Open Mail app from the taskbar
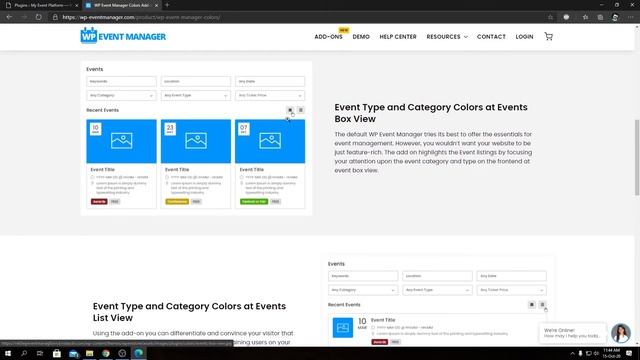This screenshot has width=640, height=360. coord(73,353)
